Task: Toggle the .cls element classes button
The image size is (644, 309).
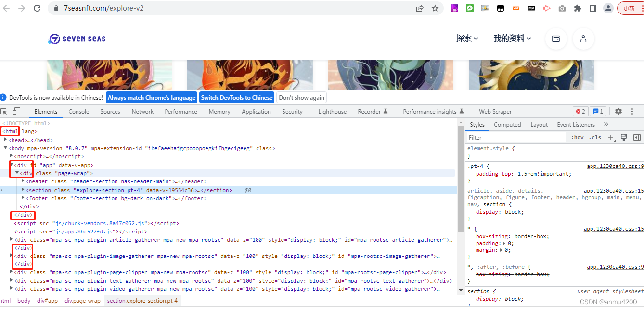Action: click(x=595, y=137)
